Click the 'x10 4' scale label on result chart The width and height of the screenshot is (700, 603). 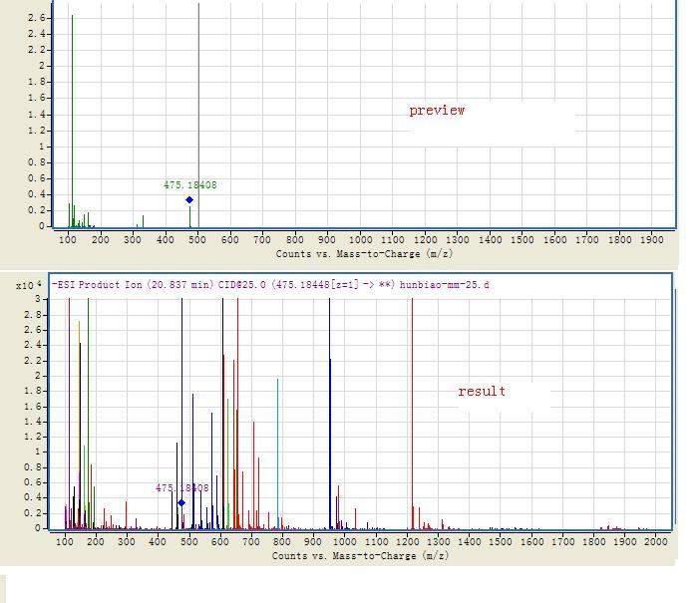[29, 285]
